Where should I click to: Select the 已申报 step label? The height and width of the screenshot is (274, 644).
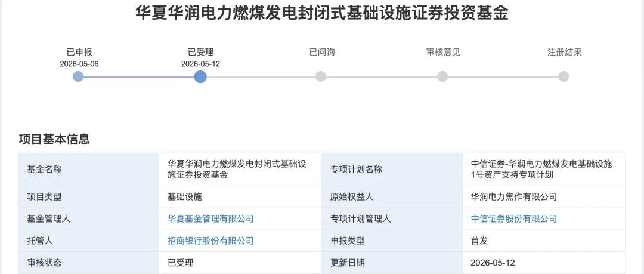click(x=79, y=53)
